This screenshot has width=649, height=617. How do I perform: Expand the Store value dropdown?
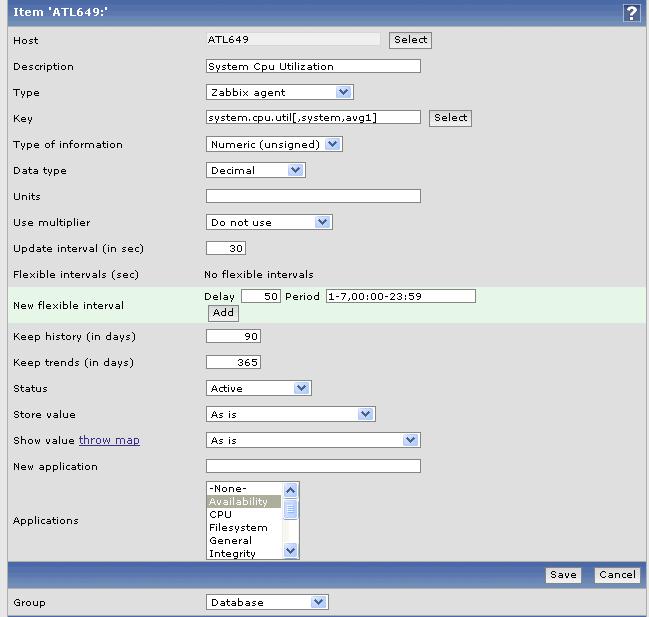tap(290, 414)
